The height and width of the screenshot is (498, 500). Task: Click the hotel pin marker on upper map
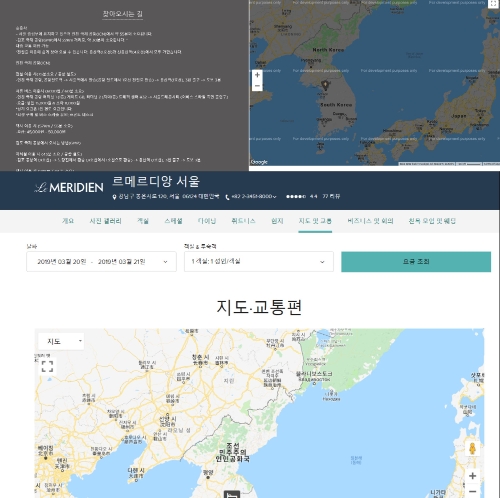[326, 85]
